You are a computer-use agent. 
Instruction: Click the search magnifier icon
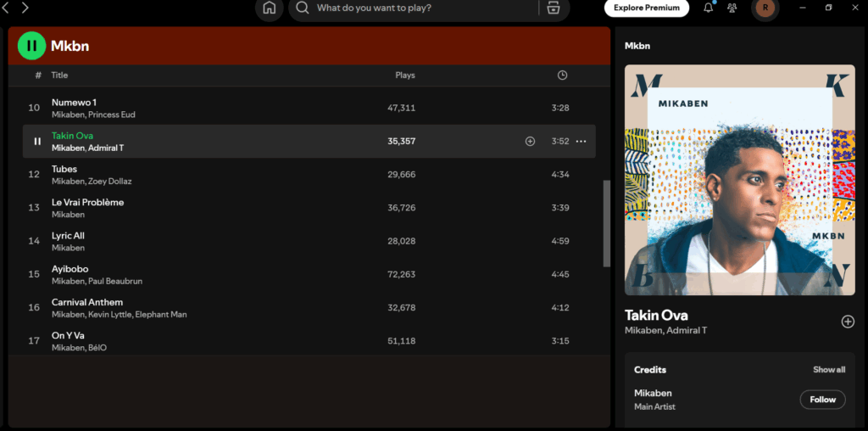pyautogui.click(x=303, y=8)
